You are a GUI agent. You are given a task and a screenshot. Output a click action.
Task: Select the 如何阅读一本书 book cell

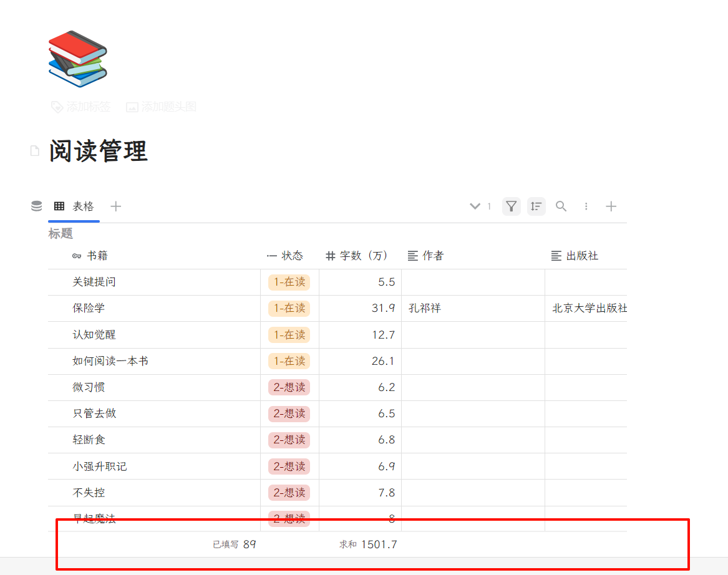154,361
